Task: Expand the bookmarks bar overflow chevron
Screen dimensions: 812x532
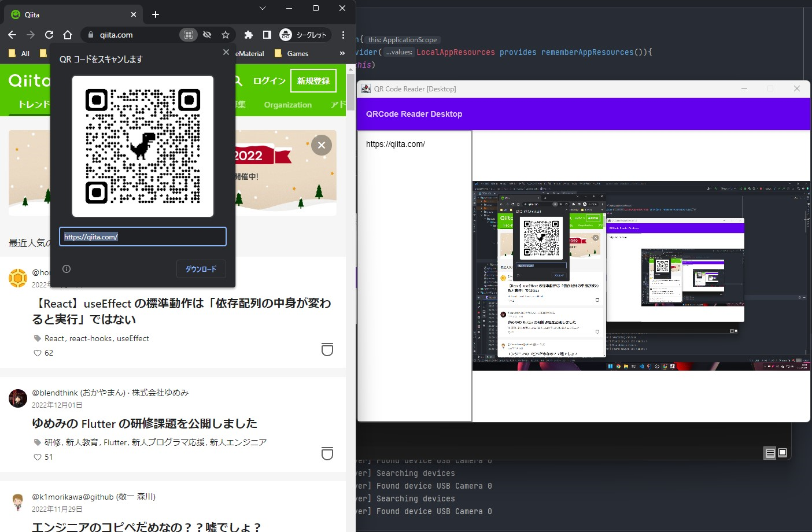Action: tap(342, 53)
